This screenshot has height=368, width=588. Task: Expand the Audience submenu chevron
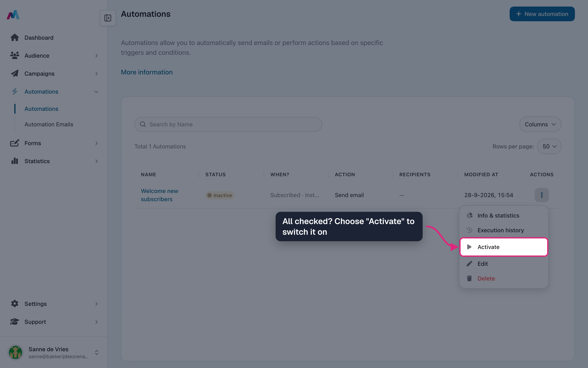(x=96, y=56)
